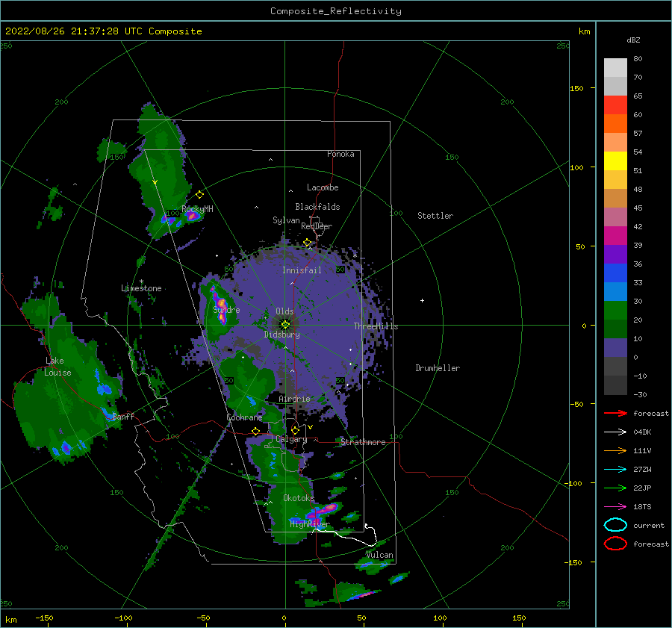The width and height of the screenshot is (672, 628).
Task: Click the Vulcan city label
Action: click(x=380, y=555)
